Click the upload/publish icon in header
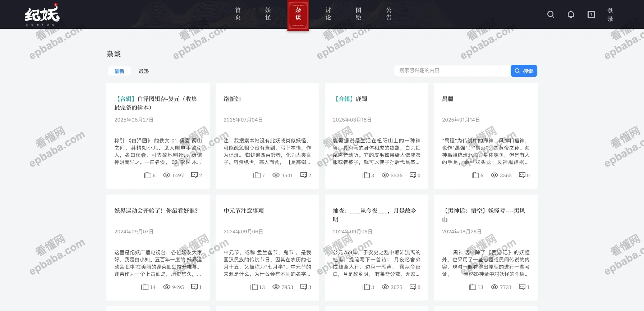644x311 pixels. pyautogui.click(x=591, y=14)
